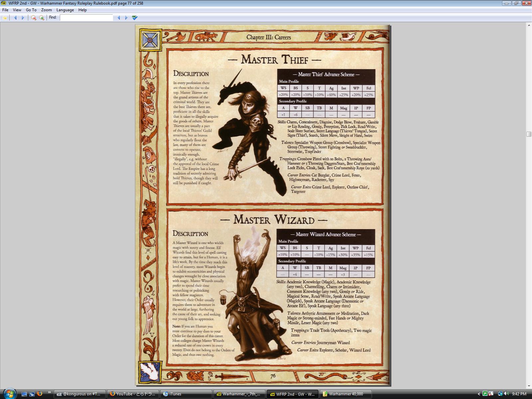
Task: Click the 'Talents' line in Master Thief section
Action: pyautogui.click(x=331, y=147)
